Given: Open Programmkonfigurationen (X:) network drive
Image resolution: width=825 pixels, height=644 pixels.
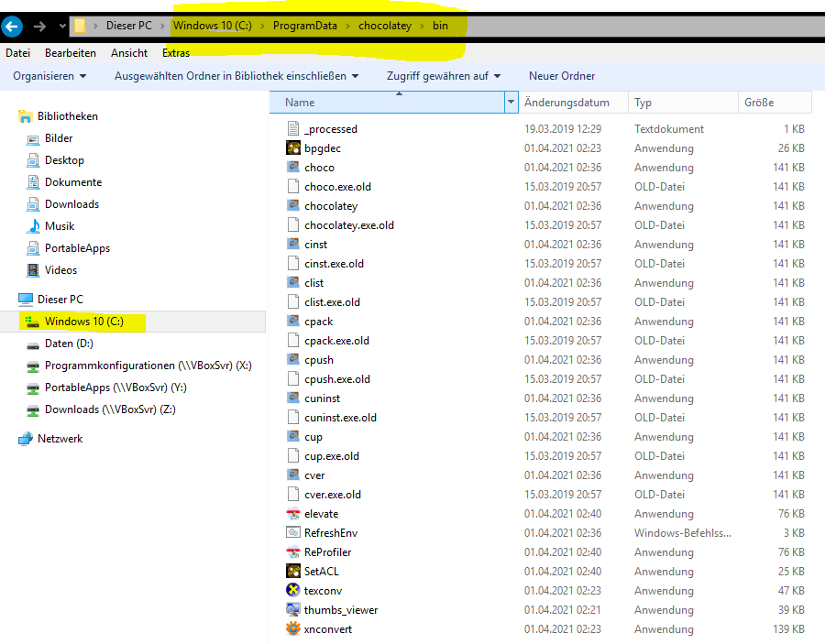Looking at the screenshot, I should pyautogui.click(x=148, y=366).
